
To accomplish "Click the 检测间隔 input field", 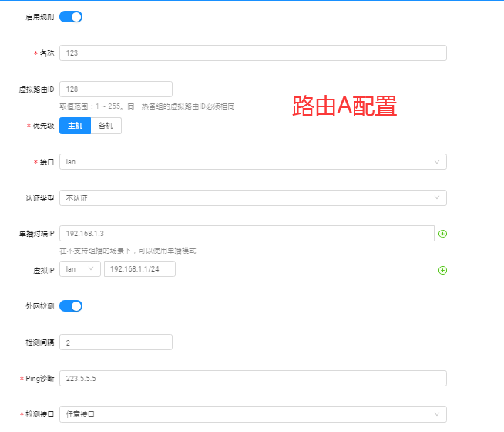I will [x=116, y=342].
